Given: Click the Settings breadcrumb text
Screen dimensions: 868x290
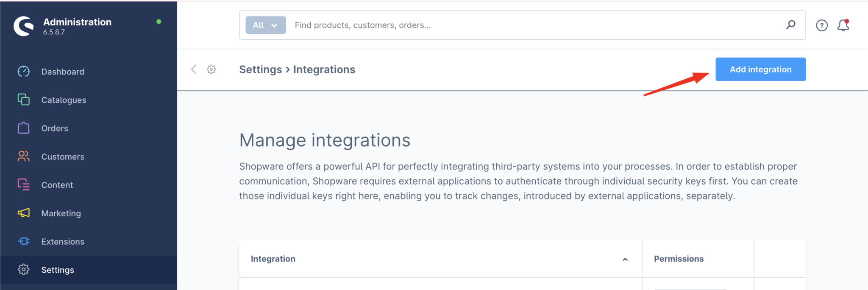Looking at the screenshot, I should (x=260, y=69).
